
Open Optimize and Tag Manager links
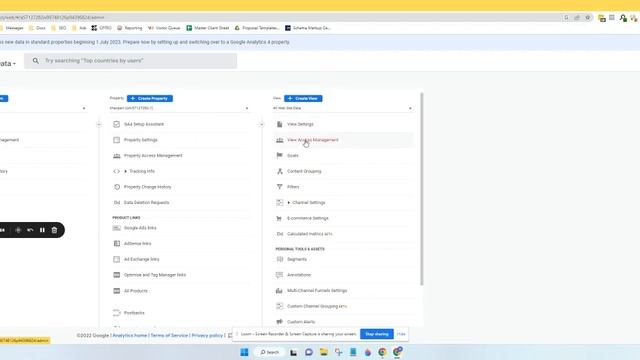click(x=155, y=275)
